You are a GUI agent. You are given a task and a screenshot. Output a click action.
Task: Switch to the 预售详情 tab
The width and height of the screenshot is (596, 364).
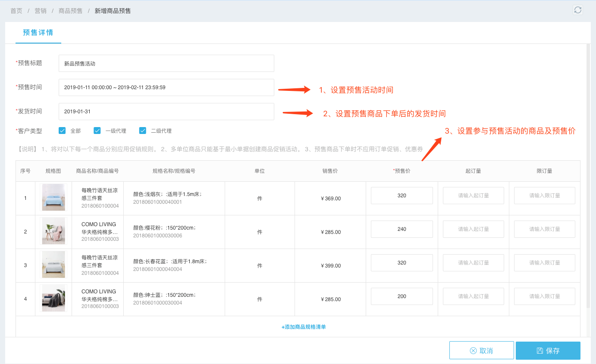coord(38,33)
